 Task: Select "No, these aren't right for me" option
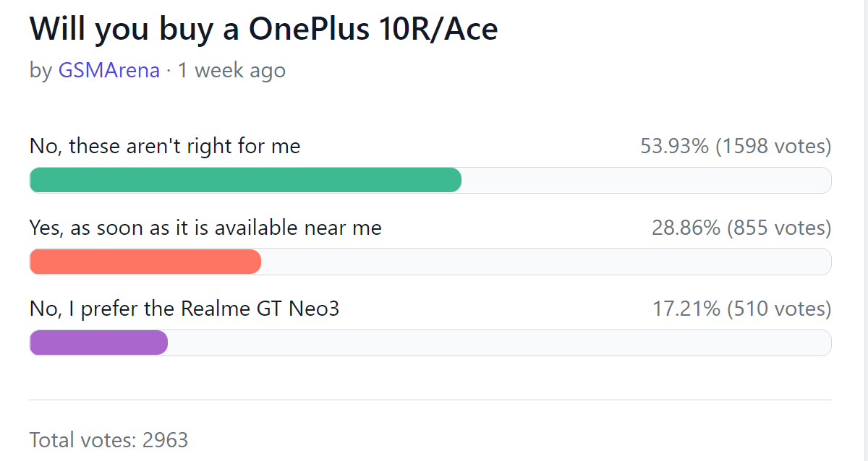(x=165, y=147)
